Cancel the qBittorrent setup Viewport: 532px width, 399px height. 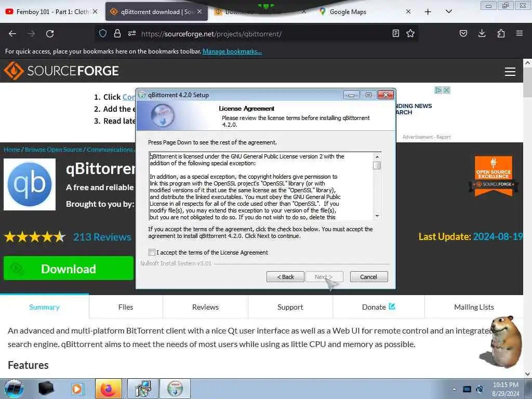coord(368,277)
